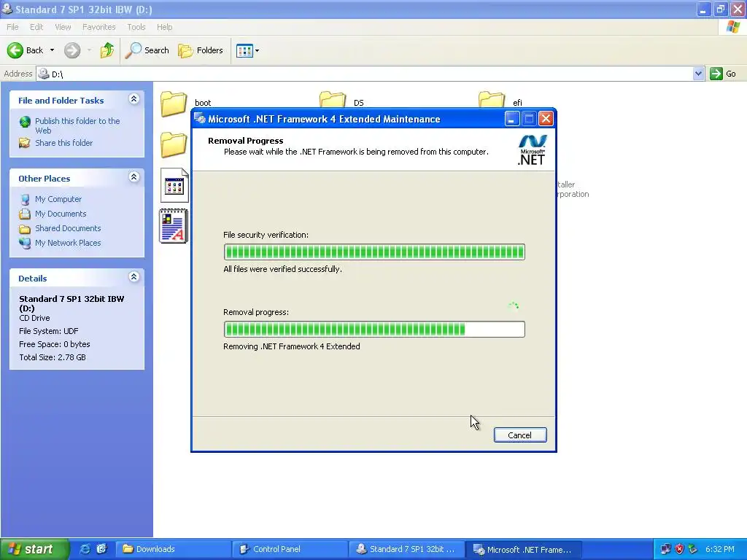Screen dimensions: 747x560
Task: Open the File menu
Action: pos(12,27)
